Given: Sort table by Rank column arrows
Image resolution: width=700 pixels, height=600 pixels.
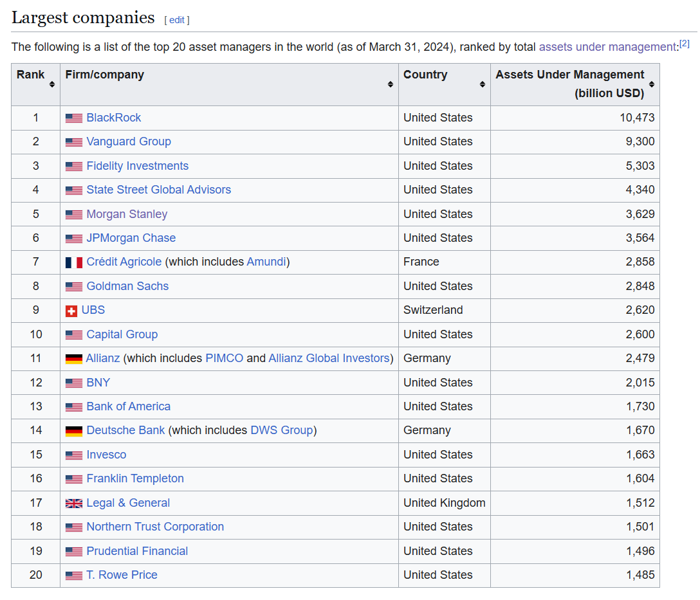Looking at the screenshot, I should click(51, 84).
